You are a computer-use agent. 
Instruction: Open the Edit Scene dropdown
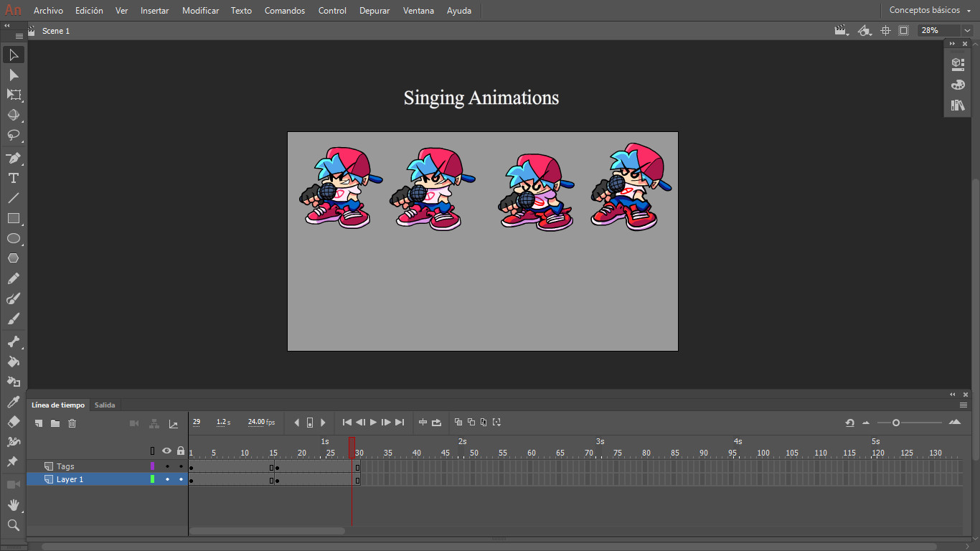[x=840, y=30]
